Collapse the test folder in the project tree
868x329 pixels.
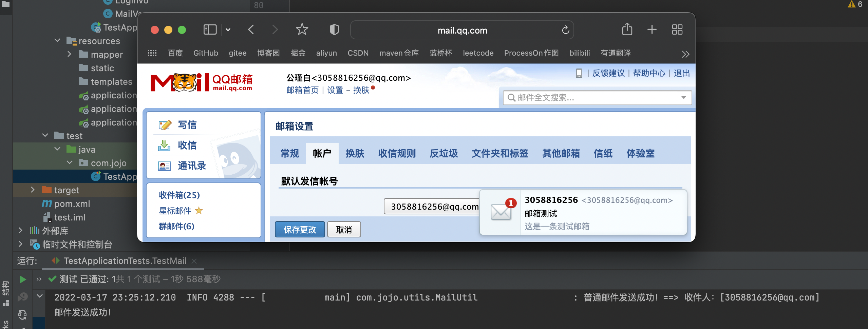click(x=45, y=136)
